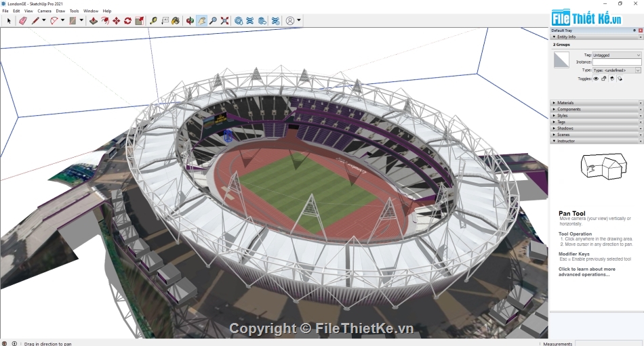
Task: Click the Send to LayOut icon
Action: pyautogui.click(x=262, y=20)
